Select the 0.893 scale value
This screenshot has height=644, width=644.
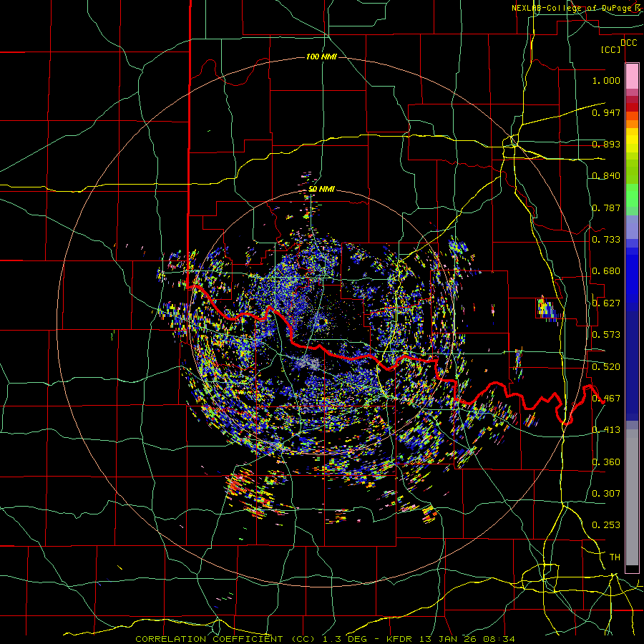(606, 144)
